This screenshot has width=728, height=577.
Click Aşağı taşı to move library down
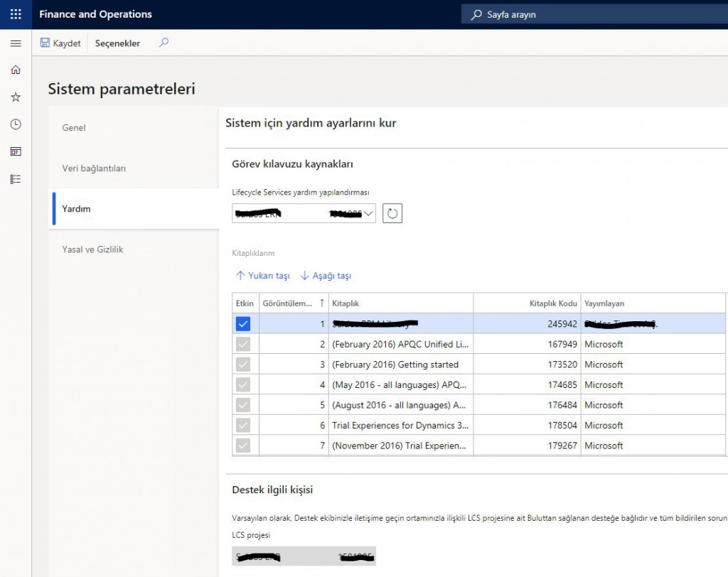coord(326,276)
